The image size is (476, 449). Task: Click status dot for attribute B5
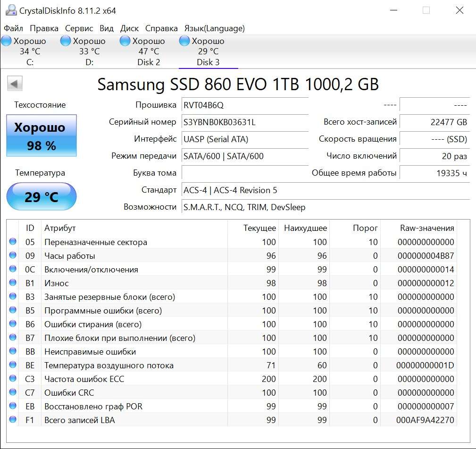13,310
